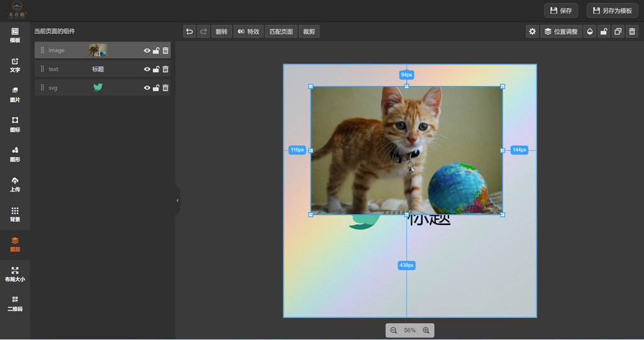Click the cat image on the canvas

tap(407, 150)
